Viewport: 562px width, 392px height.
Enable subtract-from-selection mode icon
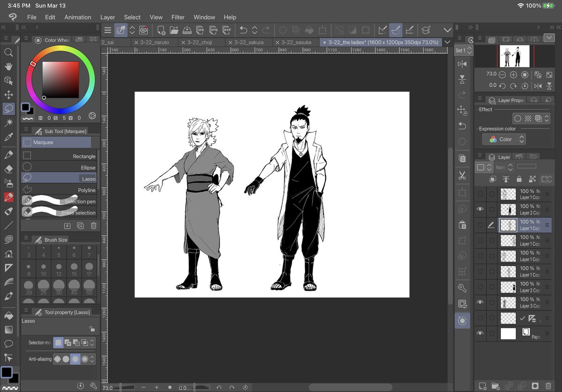[x=76, y=343]
